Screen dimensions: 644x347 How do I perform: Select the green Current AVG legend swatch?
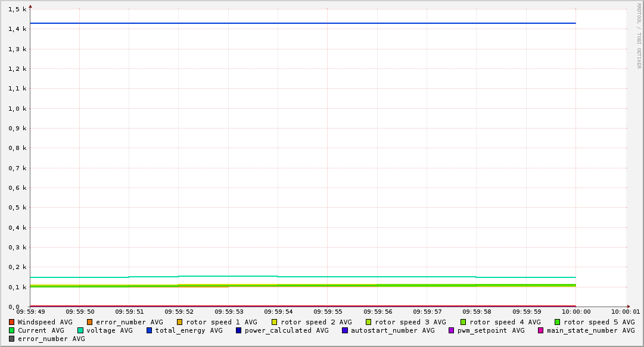pos(12,330)
